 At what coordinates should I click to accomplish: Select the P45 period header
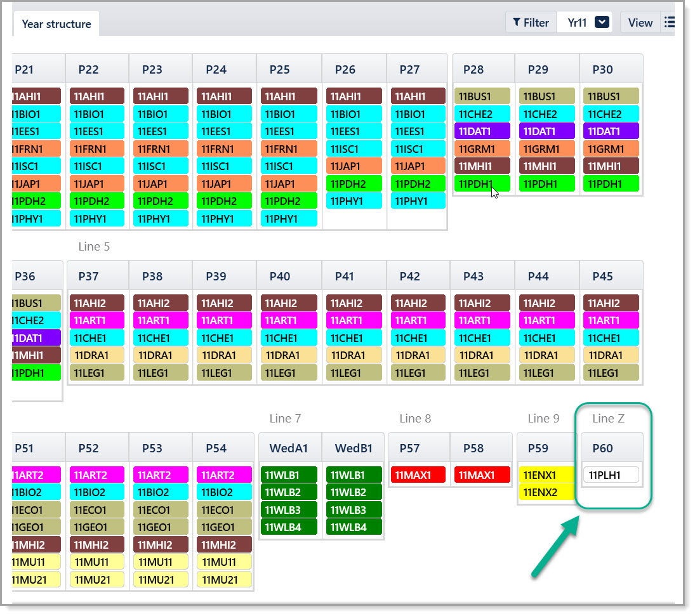pos(611,277)
